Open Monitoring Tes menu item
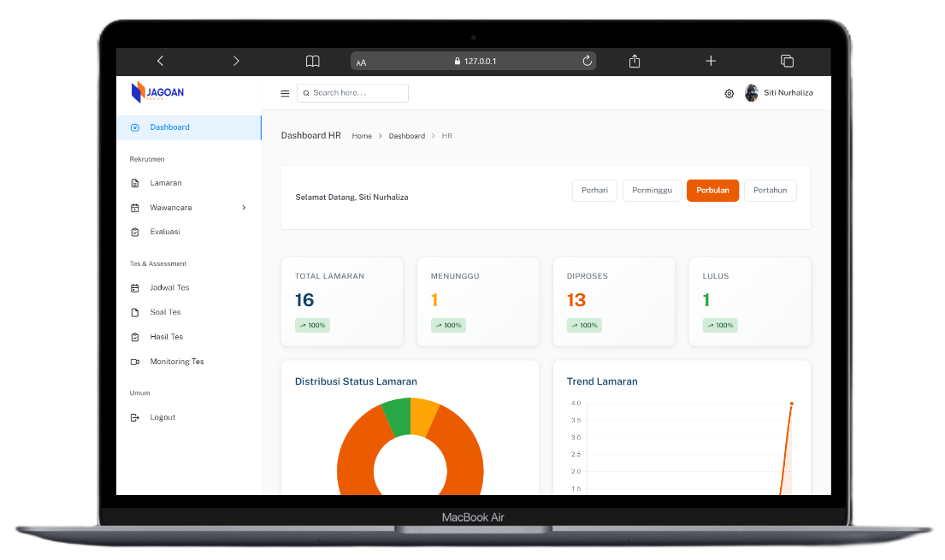The width and height of the screenshot is (945, 560). [176, 362]
